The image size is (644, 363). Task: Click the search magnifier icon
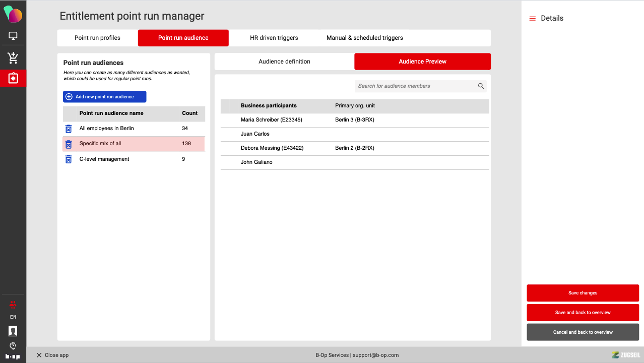point(481,86)
